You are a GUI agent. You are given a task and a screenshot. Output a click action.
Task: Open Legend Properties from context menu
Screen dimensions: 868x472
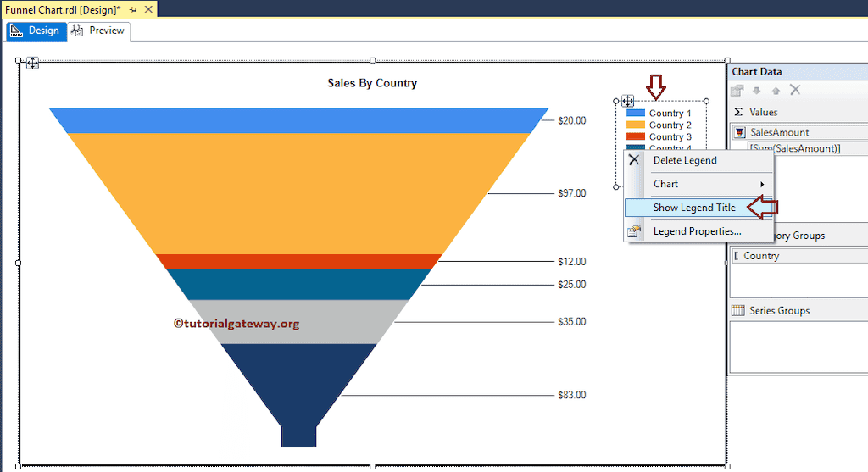(697, 231)
